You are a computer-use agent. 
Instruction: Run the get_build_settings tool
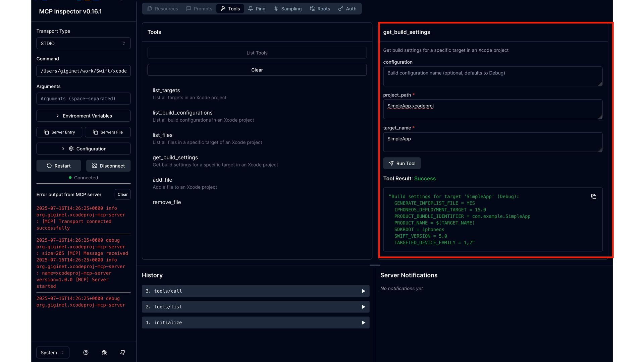[402, 163]
